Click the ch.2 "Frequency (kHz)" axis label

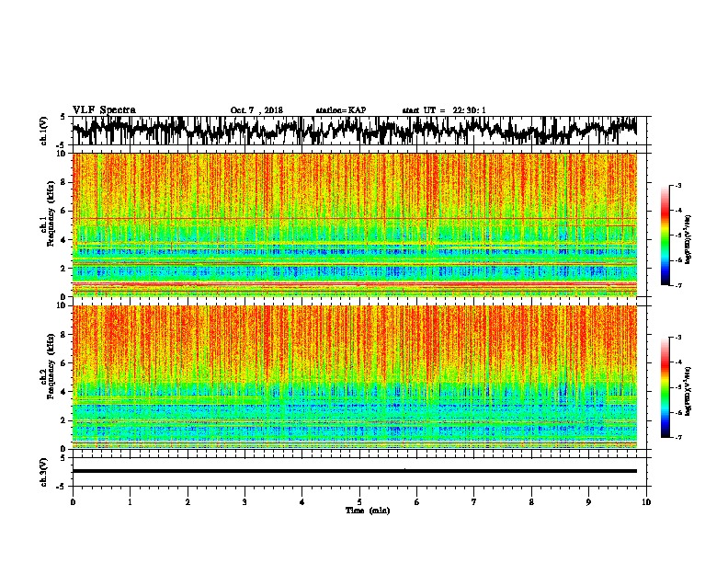click(x=51, y=366)
